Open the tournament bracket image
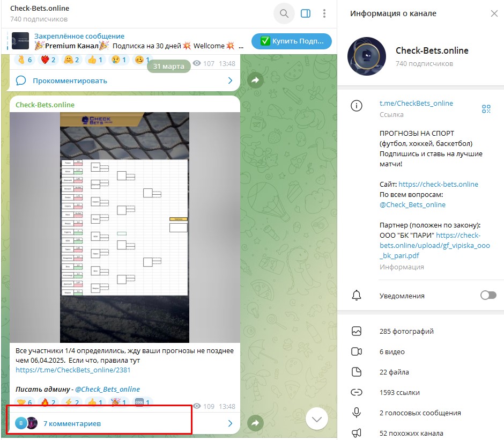This screenshot has width=504, height=440. click(125, 228)
